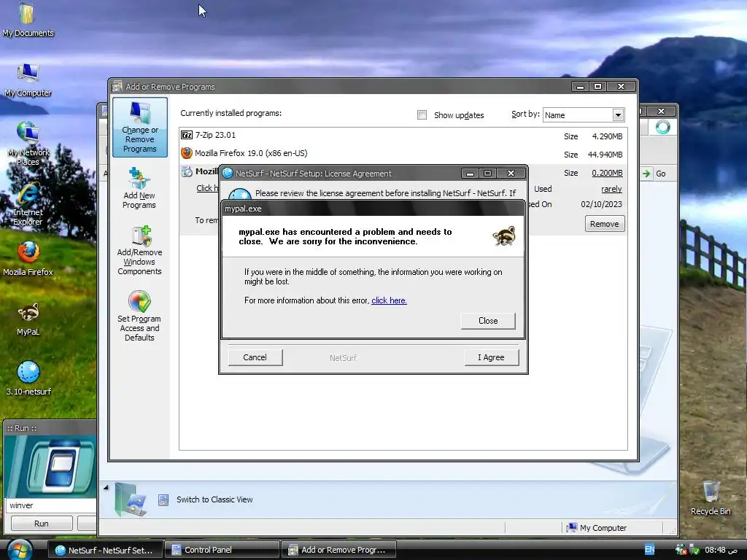Click the green Go arrow in Control Panel
Screen dimensions: 747x560
(x=646, y=174)
